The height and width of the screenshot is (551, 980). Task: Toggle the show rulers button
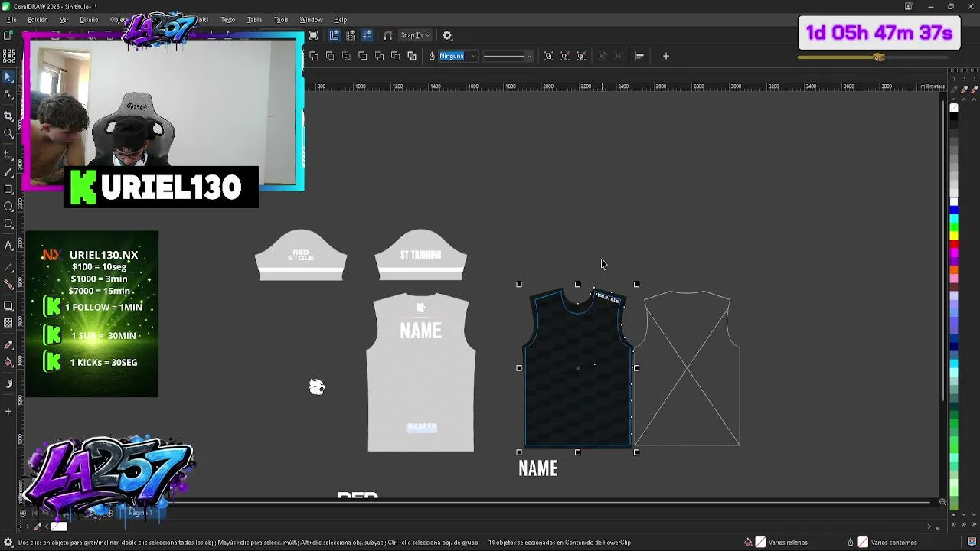335,35
